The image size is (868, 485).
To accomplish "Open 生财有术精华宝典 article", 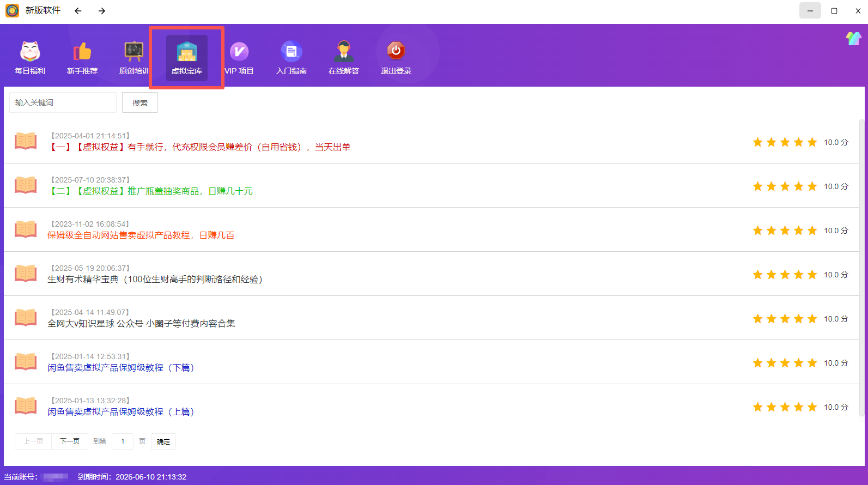I will [x=155, y=280].
